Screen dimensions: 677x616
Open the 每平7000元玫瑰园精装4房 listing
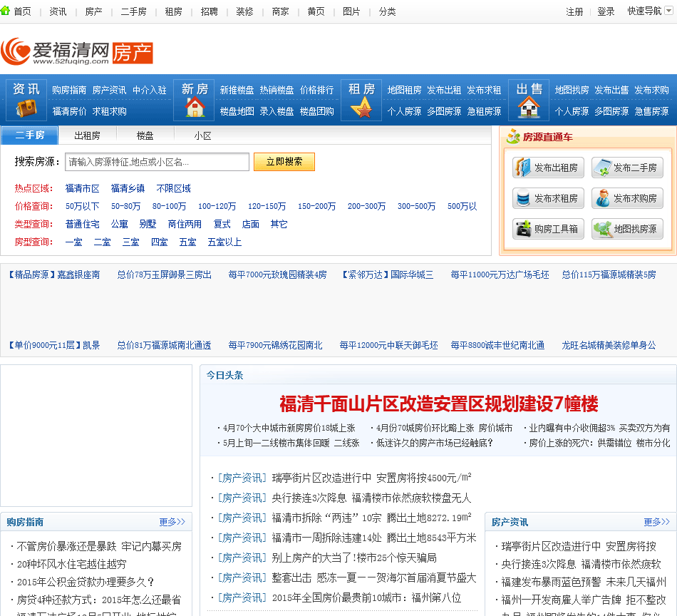tap(278, 274)
